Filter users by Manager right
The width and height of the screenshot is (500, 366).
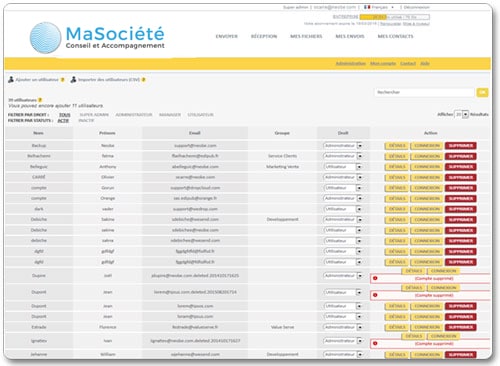tap(170, 115)
